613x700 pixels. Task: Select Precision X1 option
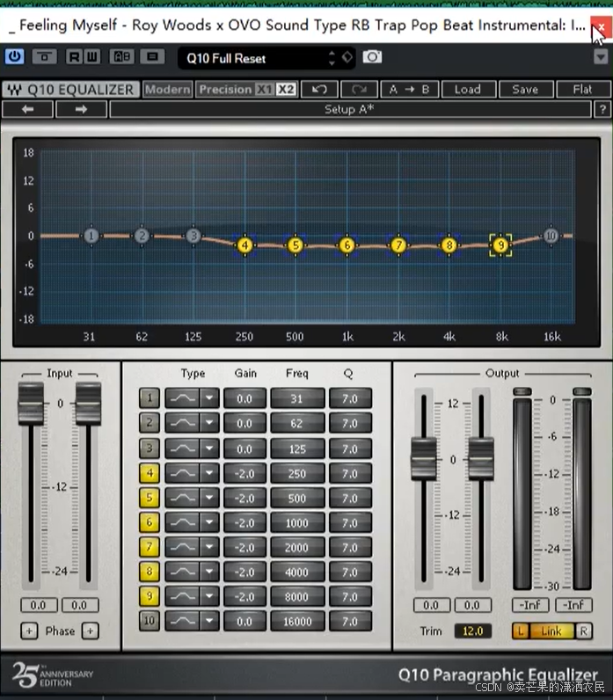pos(264,90)
